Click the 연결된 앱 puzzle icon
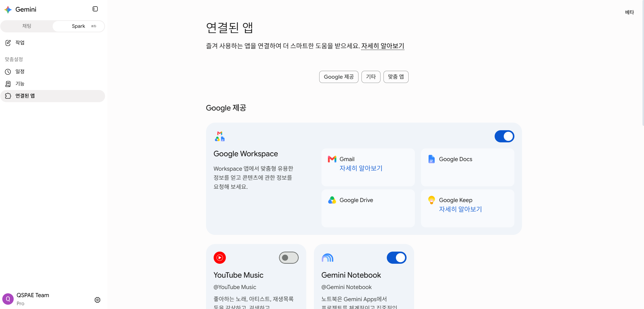The width and height of the screenshot is (644, 309). click(x=8, y=96)
